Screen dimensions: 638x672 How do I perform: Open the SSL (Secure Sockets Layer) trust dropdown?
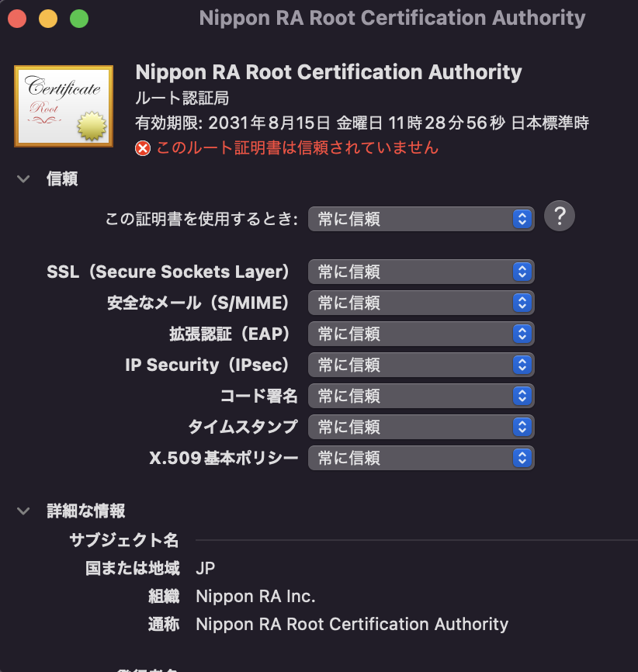421,272
